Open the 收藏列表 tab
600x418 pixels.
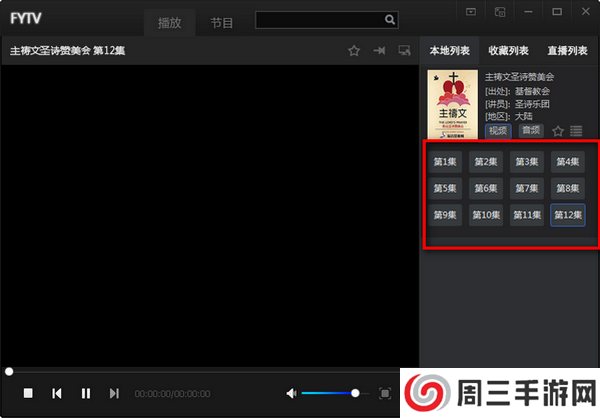[x=508, y=50]
